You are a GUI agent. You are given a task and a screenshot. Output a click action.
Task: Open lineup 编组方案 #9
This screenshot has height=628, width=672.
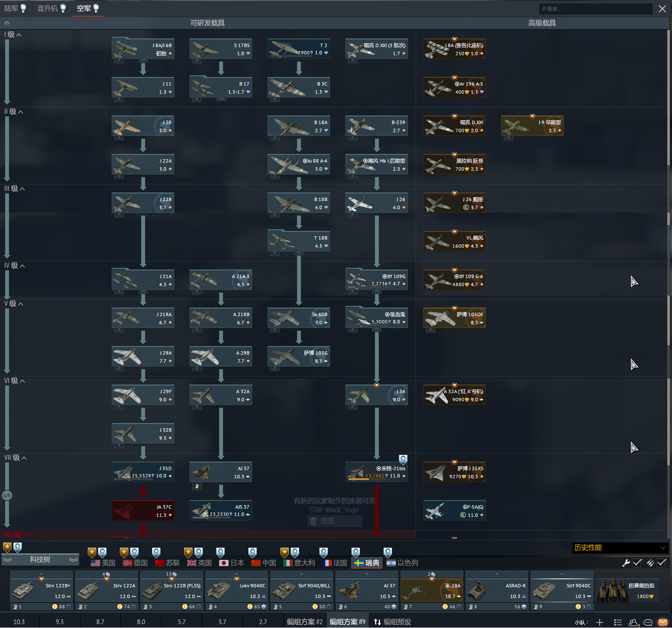coord(348,622)
